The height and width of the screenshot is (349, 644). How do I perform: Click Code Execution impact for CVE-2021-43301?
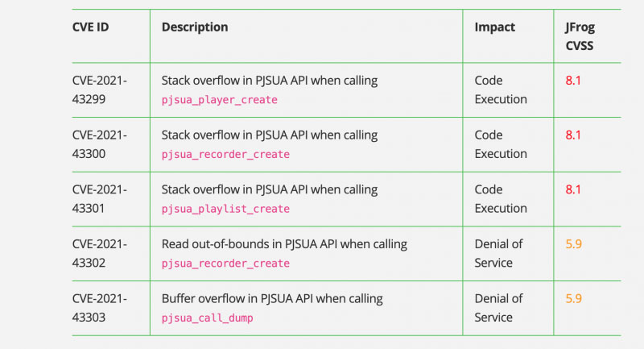click(501, 199)
